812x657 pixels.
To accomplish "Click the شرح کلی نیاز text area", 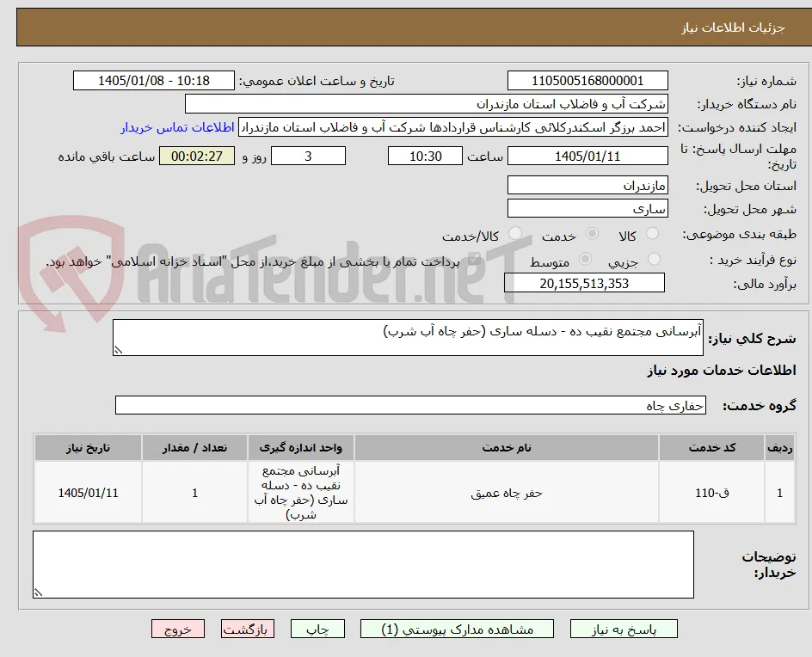I will (408, 338).
